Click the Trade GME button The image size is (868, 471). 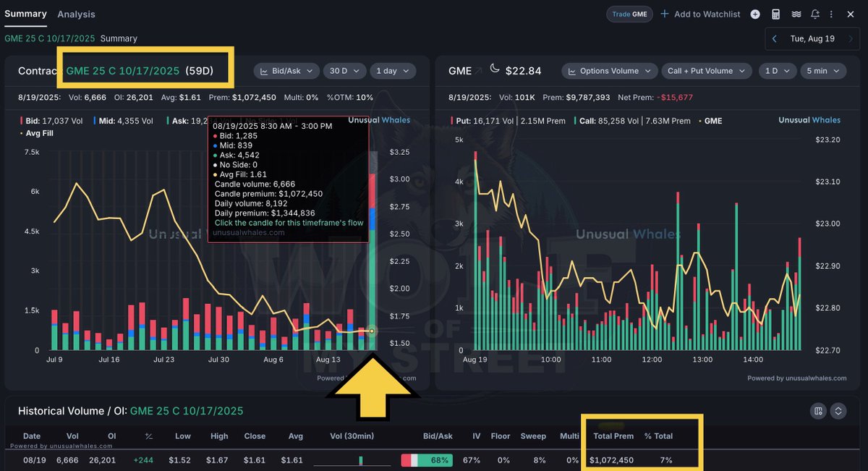(629, 14)
